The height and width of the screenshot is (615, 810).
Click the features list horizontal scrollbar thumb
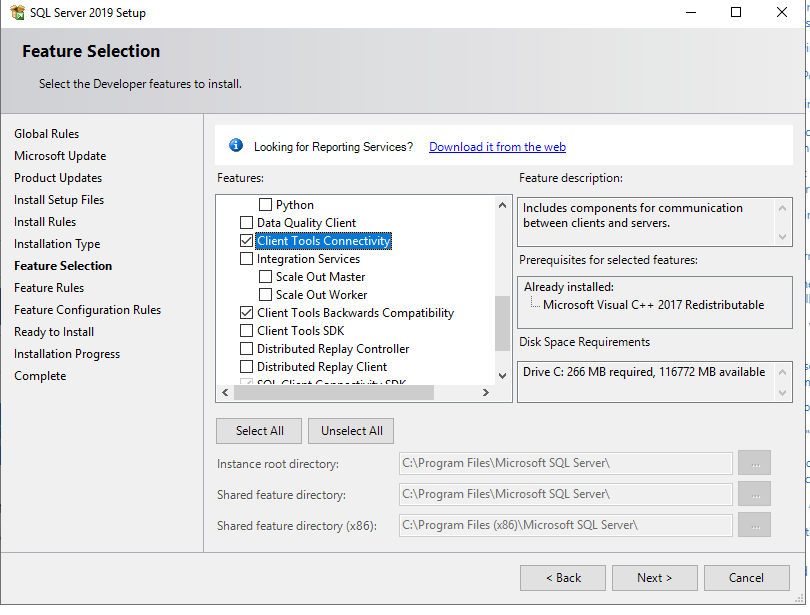tap(334, 392)
